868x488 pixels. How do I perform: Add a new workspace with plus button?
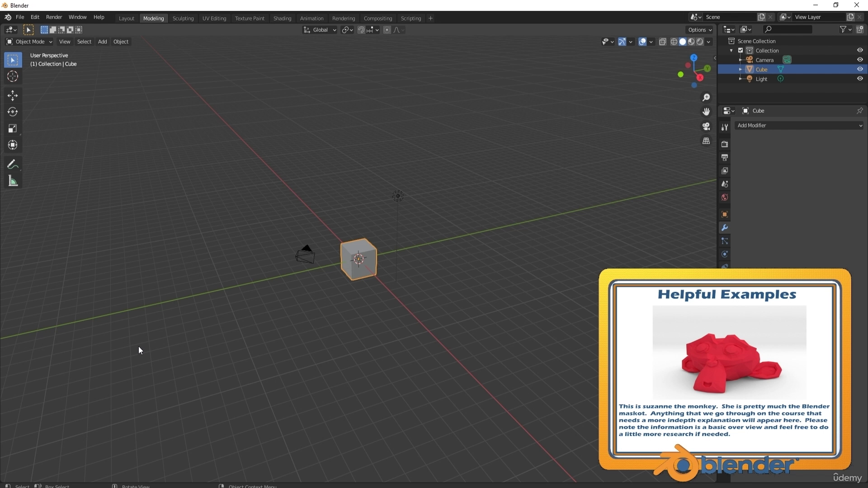click(x=430, y=19)
